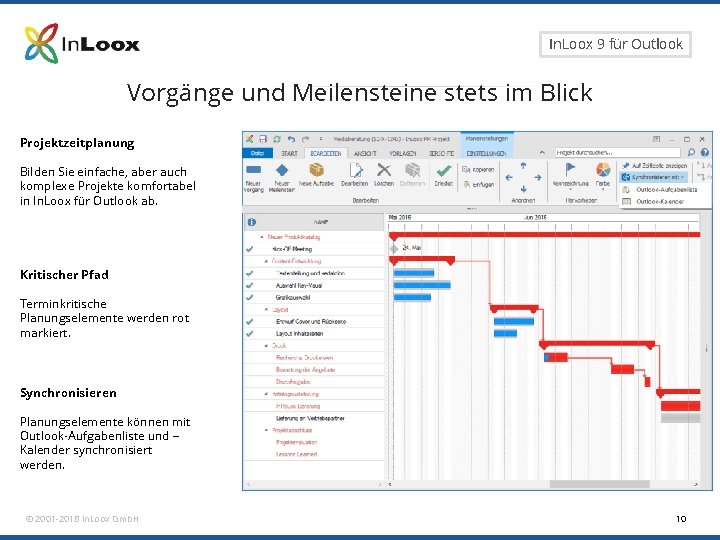Select the Lessons Learned row
The width and height of the screenshot is (720, 540).
click(x=314, y=454)
